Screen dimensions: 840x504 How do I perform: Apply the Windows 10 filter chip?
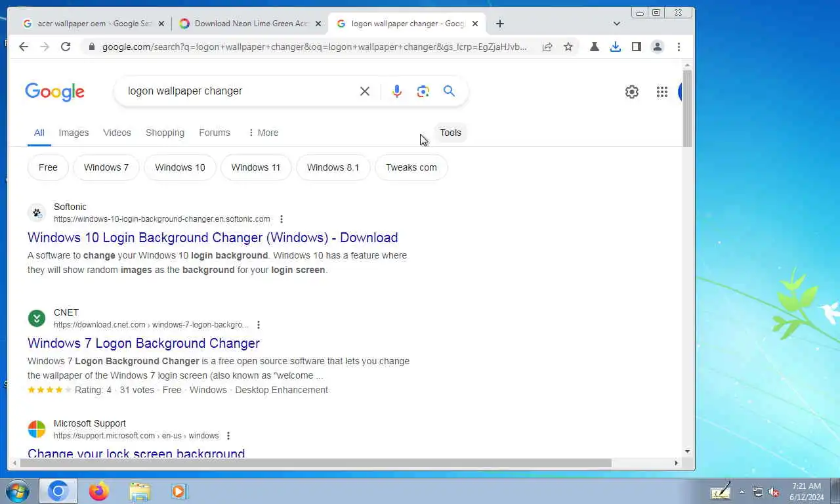click(180, 167)
